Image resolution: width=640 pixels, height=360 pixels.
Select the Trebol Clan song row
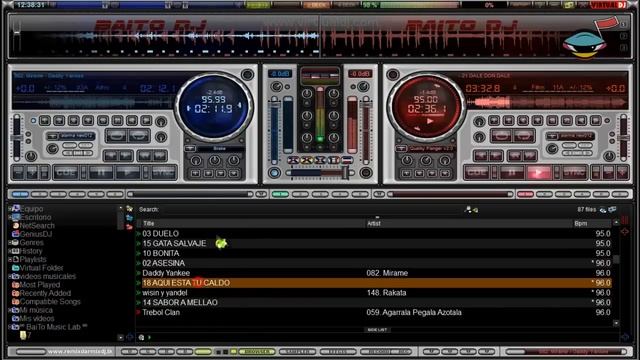374,312
